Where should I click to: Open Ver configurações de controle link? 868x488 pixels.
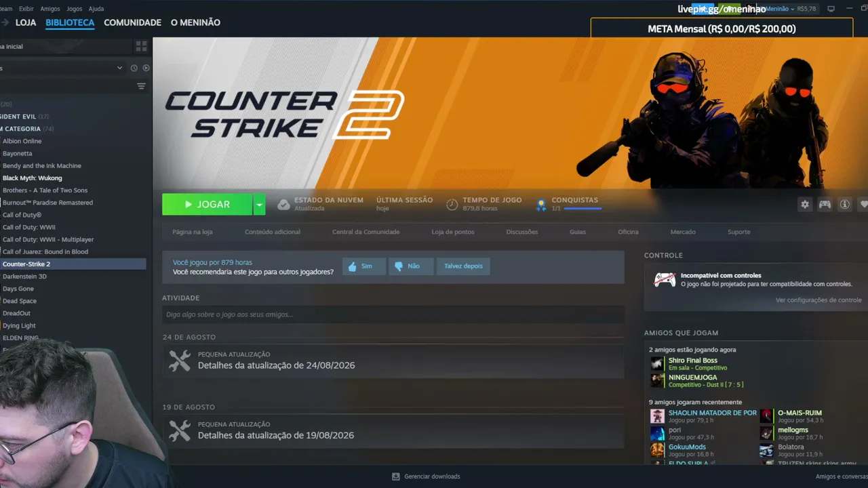click(x=818, y=300)
